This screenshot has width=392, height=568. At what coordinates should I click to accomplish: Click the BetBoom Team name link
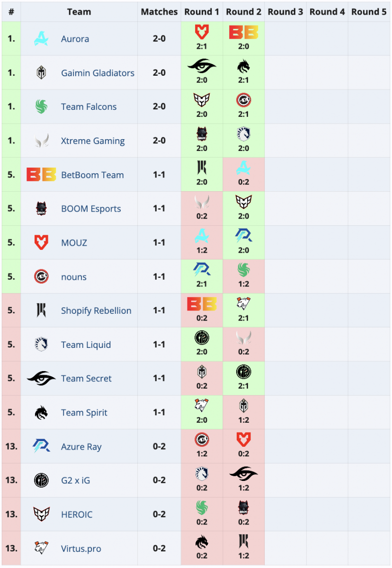[92, 175]
